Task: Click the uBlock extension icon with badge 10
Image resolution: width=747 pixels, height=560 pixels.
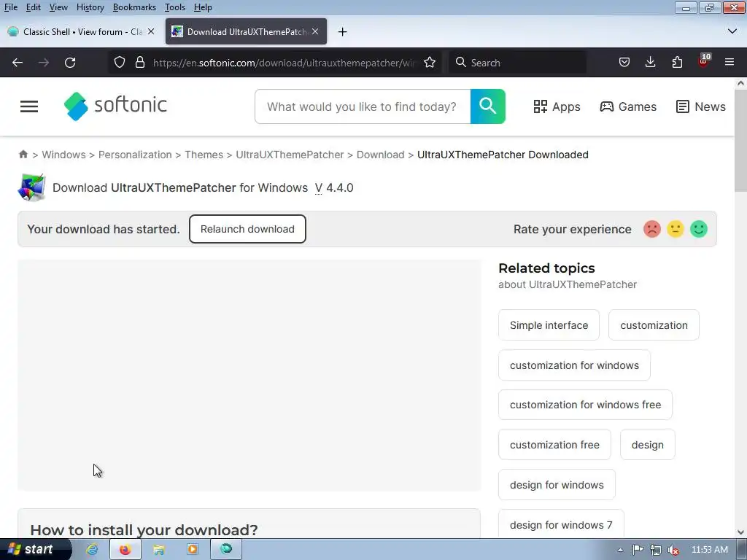Action: tap(704, 61)
